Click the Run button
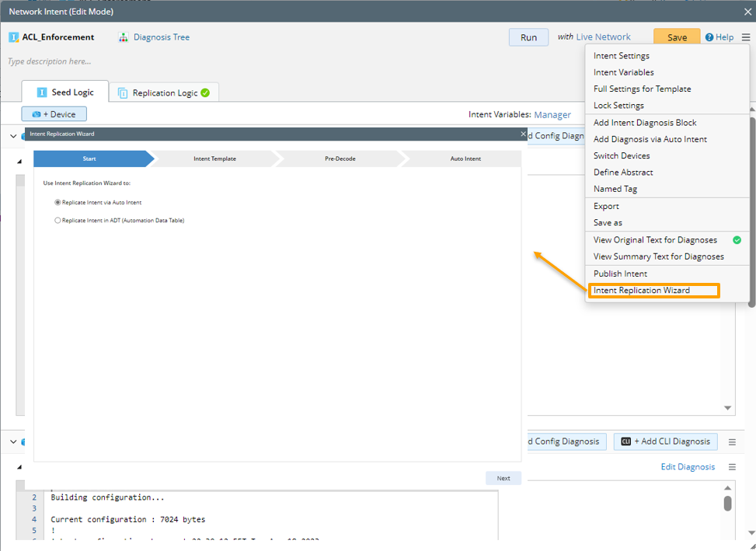756x551 pixels. (x=528, y=37)
